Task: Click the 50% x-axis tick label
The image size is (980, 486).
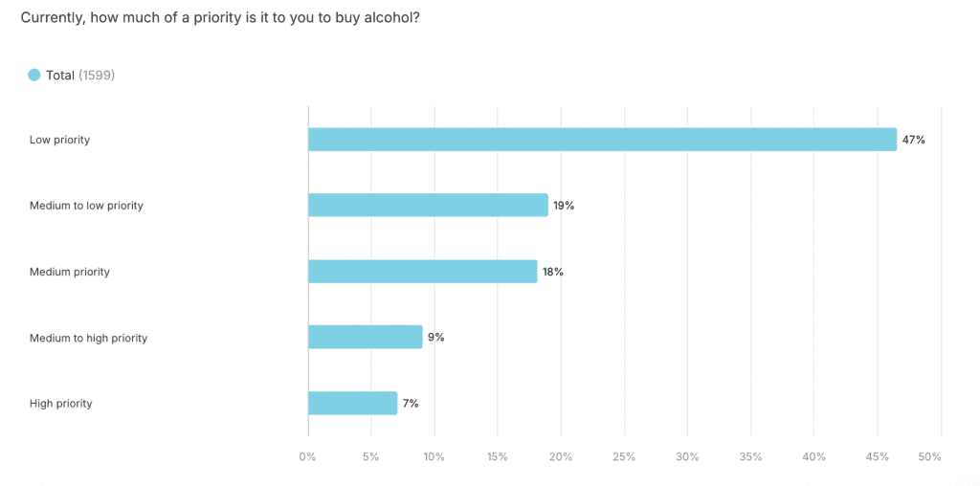Action: [929, 456]
